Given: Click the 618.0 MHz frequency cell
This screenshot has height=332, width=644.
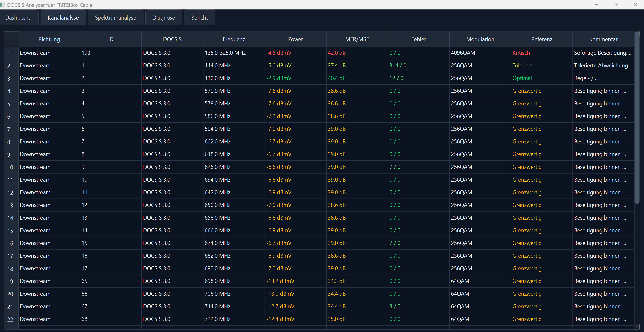Looking at the screenshot, I should [234, 154].
